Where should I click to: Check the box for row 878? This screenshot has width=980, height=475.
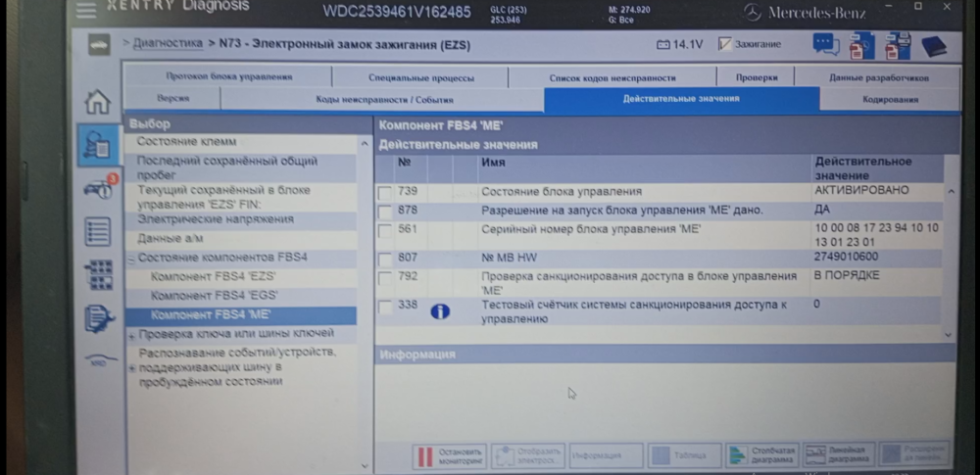click(385, 212)
